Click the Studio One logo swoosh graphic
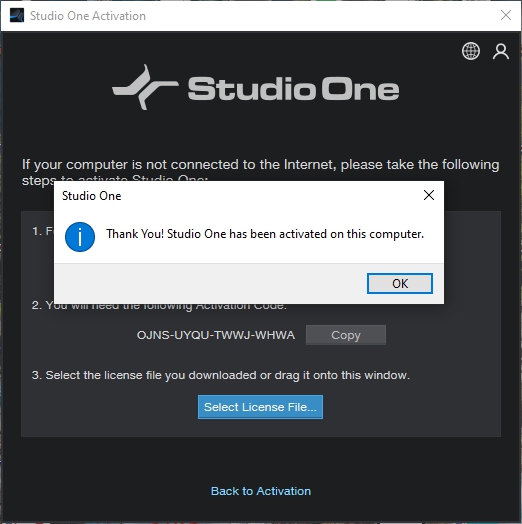This screenshot has width=522, height=524. 145,87
